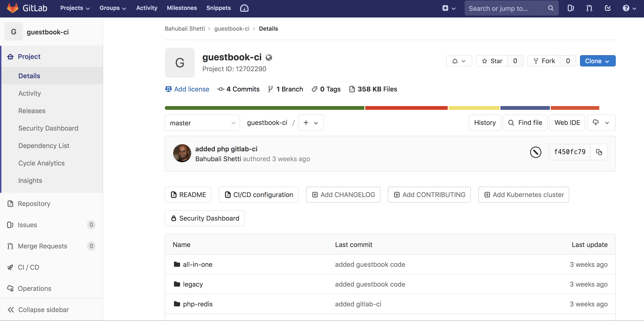Open the plus add-file dropdown
The image size is (644, 321).
pyautogui.click(x=310, y=123)
